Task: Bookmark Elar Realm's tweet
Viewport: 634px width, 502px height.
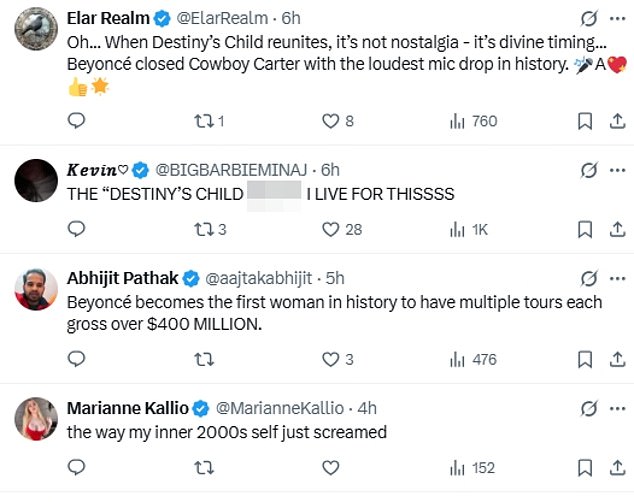Action: point(585,121)
